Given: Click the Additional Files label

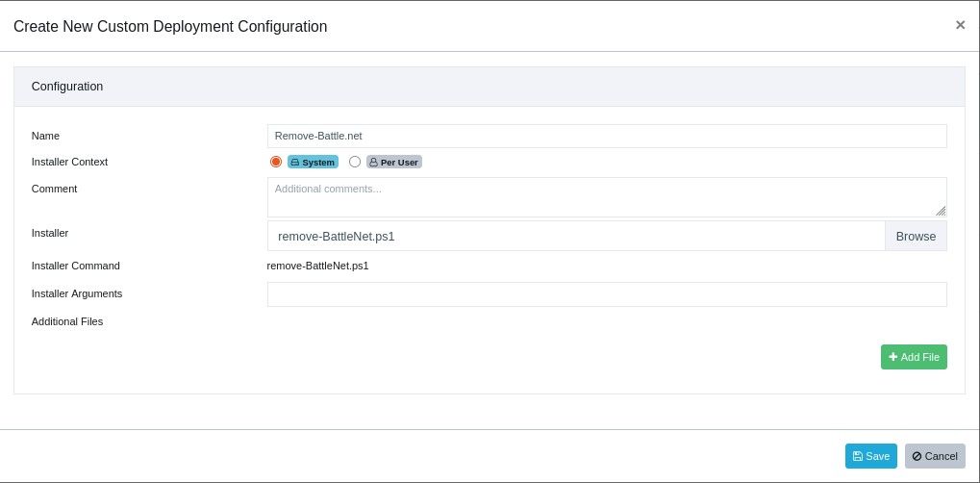Looking at the screenshot, I should coord(67,321).
